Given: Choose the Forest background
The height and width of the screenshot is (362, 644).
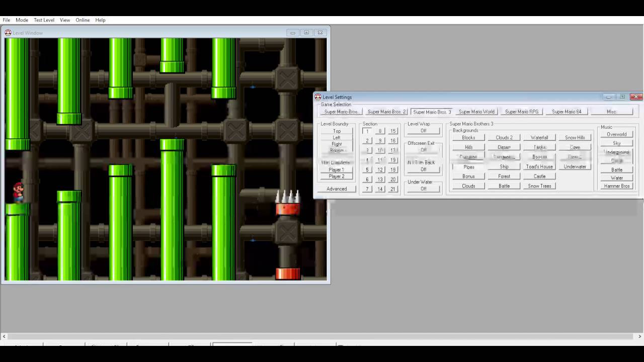Looking at the screenshot, I should pyautogui.click(x=504, y=176).
